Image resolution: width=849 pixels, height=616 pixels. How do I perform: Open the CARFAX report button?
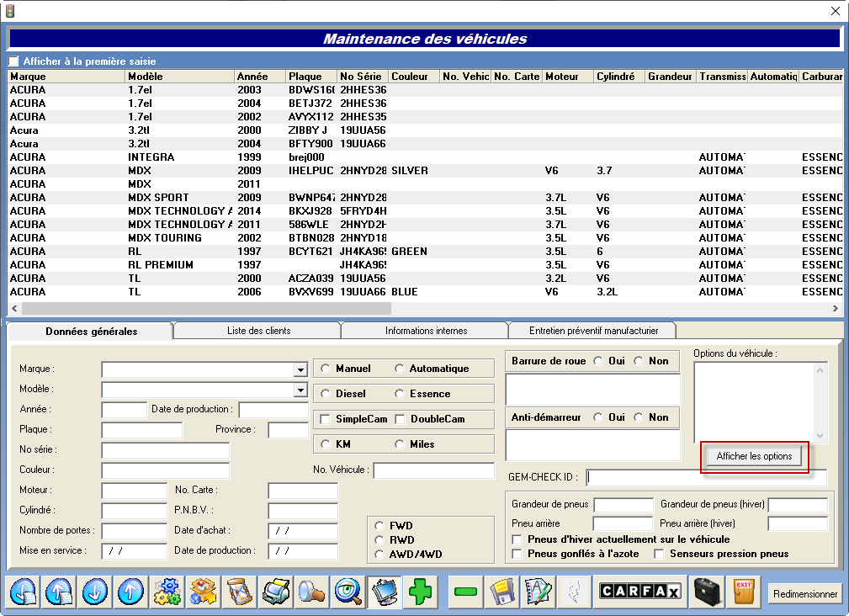click(640, 592)
